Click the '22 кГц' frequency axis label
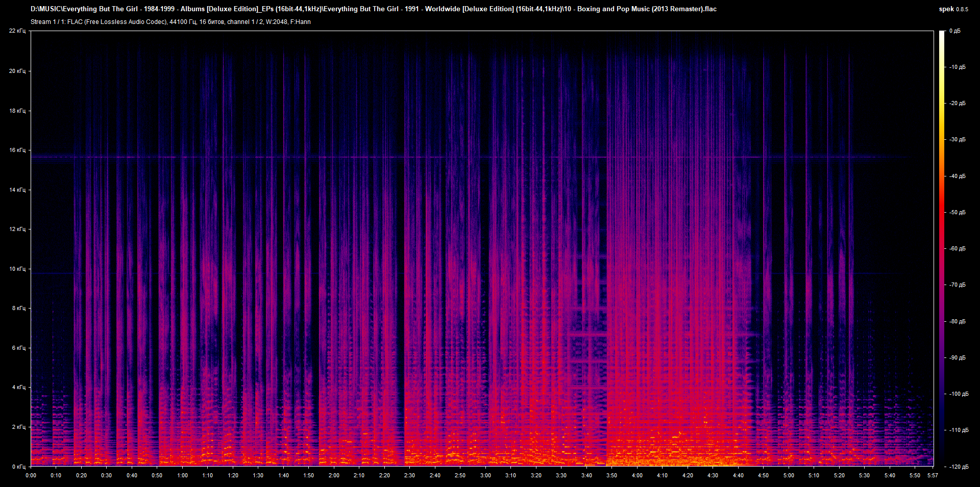This screenshot has height=487, width=980. click(x=17, y=31)
